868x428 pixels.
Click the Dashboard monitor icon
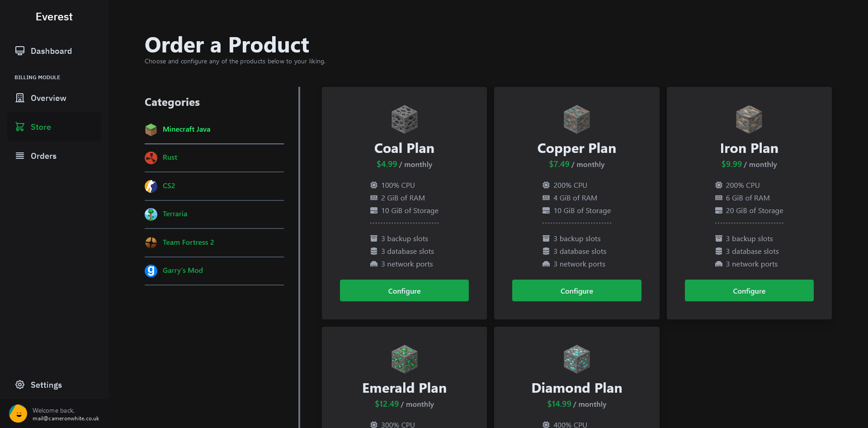point(20,51)
